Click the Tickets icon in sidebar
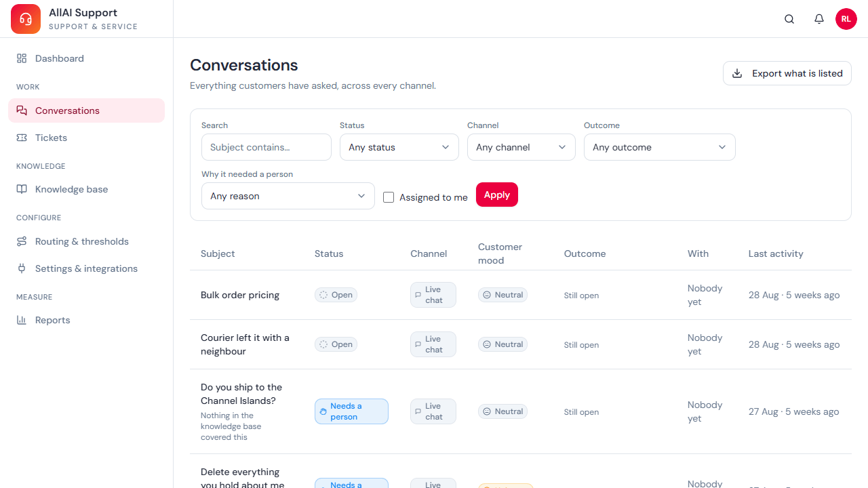This screenshot has width=868, height=488. [x=22, y=138]
